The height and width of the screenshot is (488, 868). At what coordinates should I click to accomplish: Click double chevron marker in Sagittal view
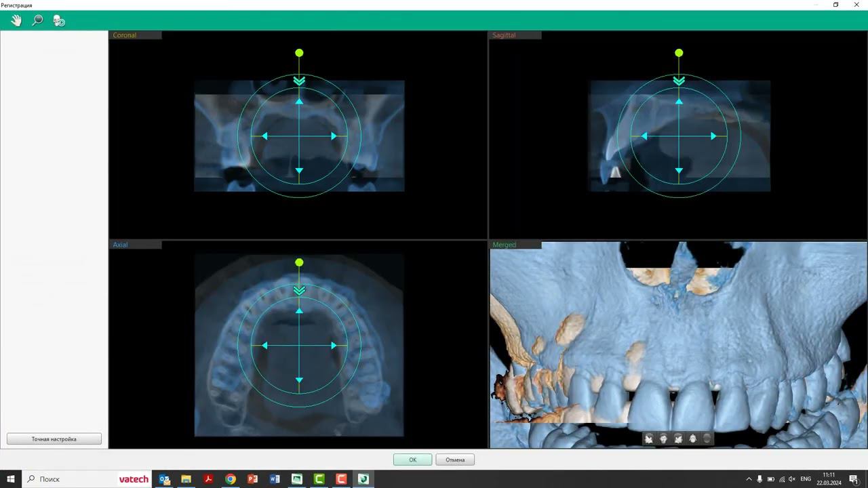click(679, 81)
